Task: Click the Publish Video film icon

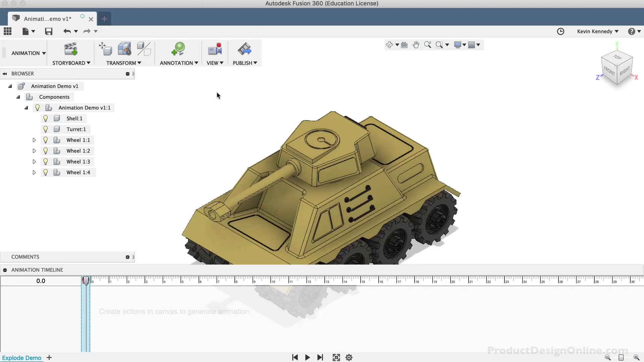Action: point(245,49)
